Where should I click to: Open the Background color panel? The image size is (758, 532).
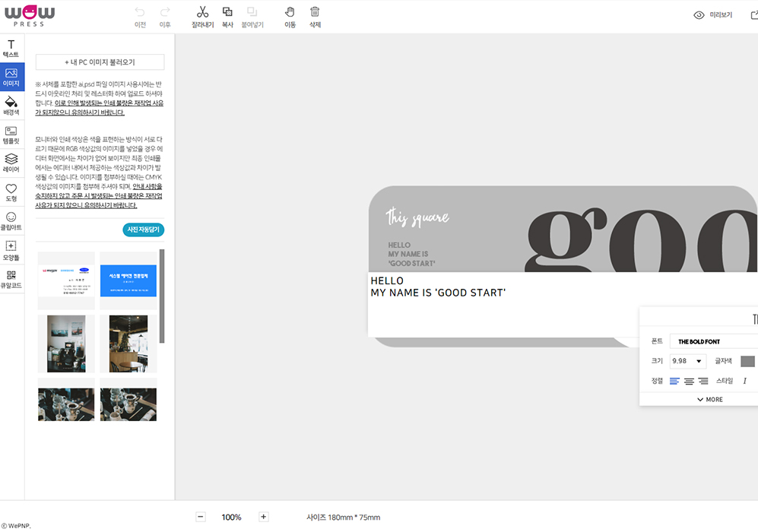click(x=11, y=106)
